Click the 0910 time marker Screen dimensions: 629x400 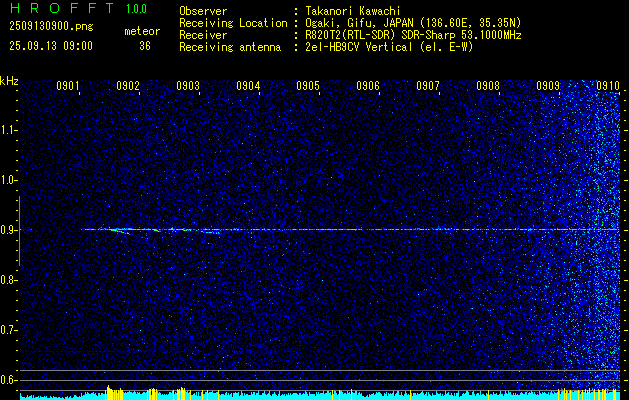point(608,85)
